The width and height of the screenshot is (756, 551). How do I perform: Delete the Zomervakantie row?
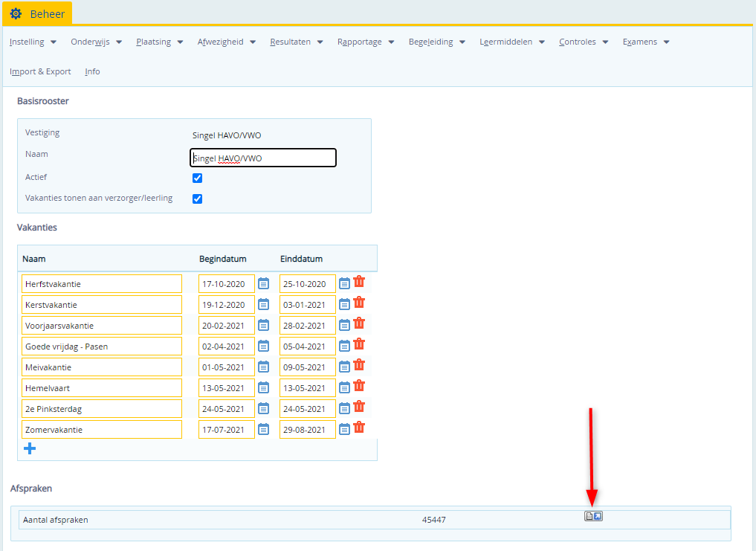click(359, 427)
